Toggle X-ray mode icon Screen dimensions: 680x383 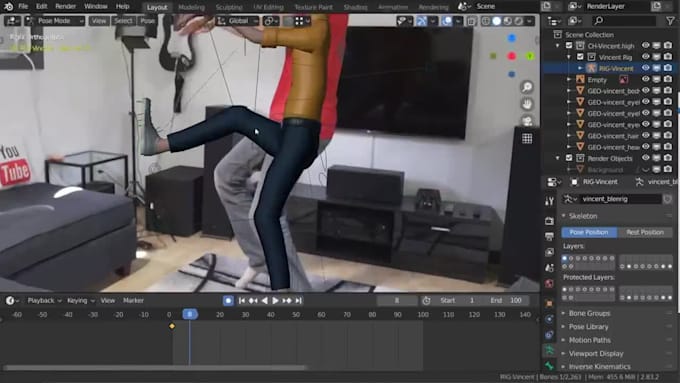tap(471, 21)
